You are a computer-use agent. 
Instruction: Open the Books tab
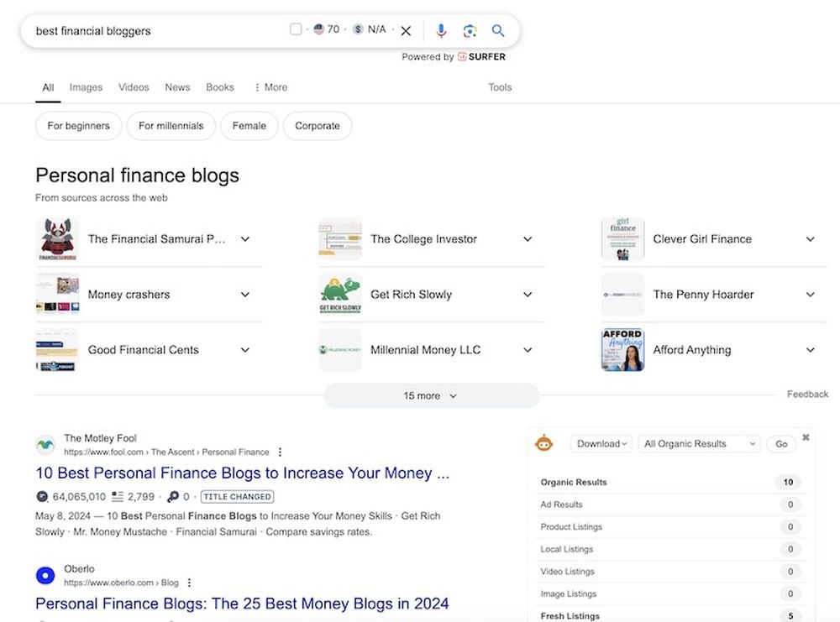(220, 87)
